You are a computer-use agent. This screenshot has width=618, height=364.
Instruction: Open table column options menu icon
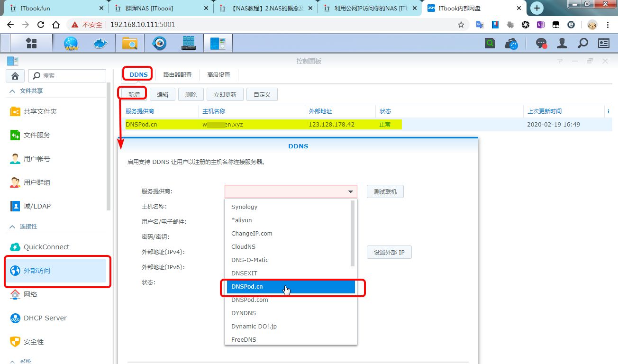pos(609,111)
